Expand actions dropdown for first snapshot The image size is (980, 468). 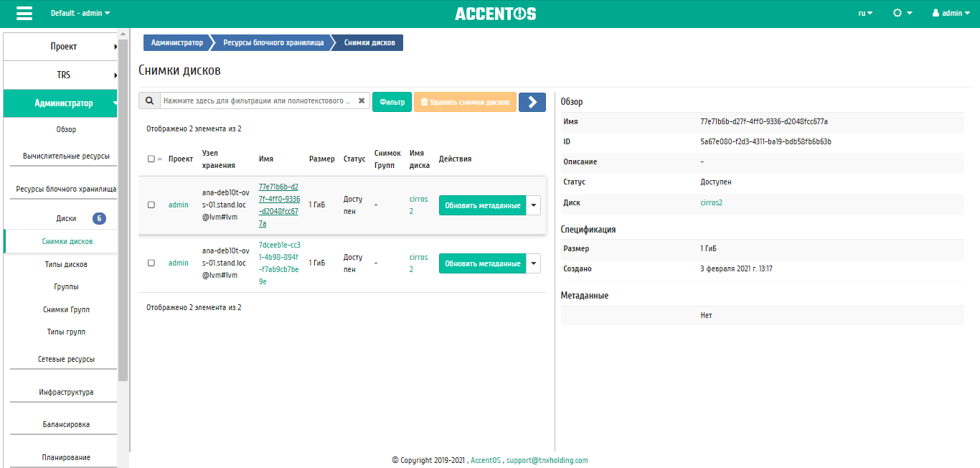(533, 205)
